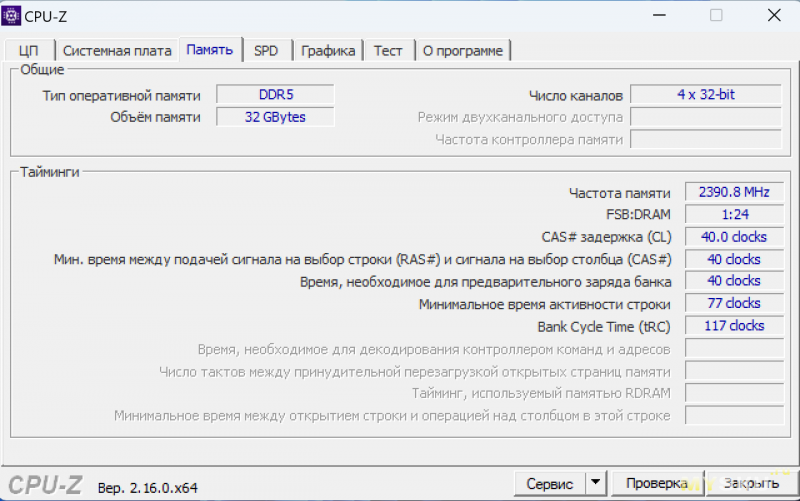Click the maximize window button
The width and height of the screenshot is (800, 501).
pyautogui.click(x=716, y=15)
